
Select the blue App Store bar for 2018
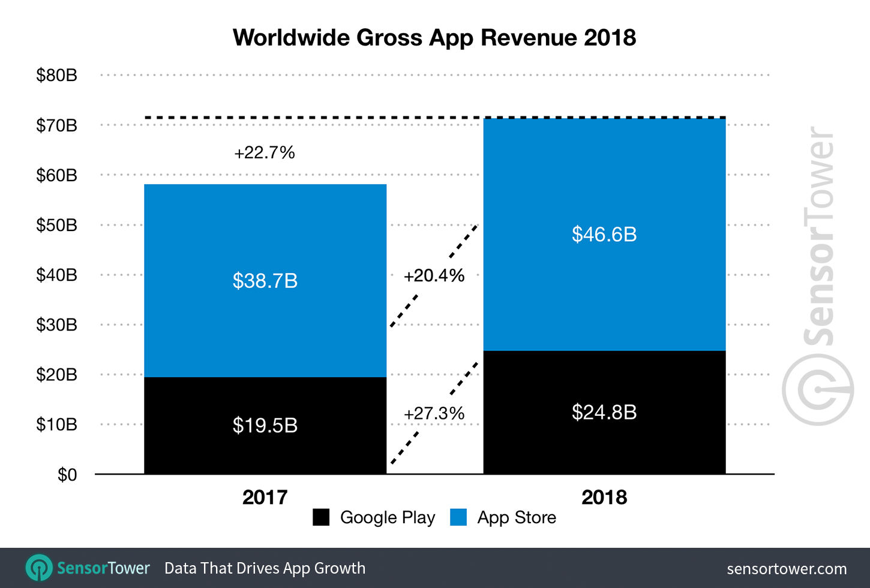(x=604, y=234)
